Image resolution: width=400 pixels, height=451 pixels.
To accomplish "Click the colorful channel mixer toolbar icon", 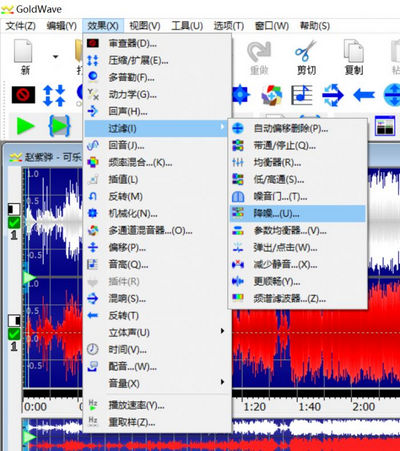I will coord(272,95).
